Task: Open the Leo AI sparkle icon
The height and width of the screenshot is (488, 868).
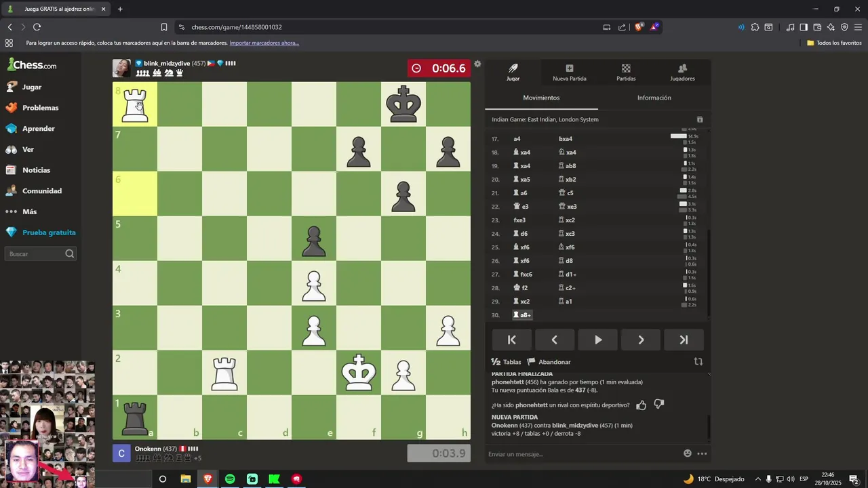Action: coord(831,27)
